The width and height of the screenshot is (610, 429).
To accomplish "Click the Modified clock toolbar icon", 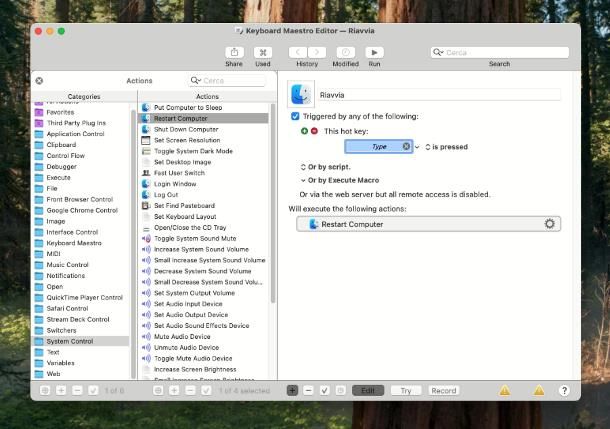I will (x=345, y=52).
